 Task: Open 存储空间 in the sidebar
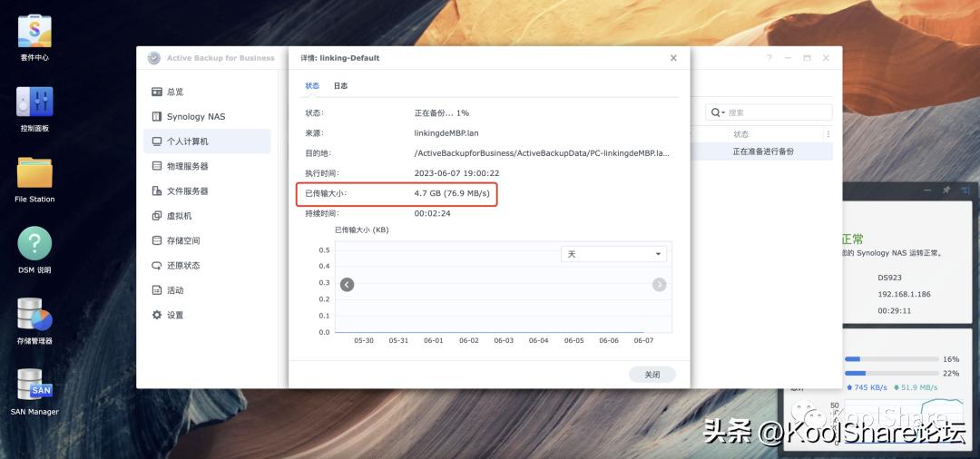[x=207, y=240]
